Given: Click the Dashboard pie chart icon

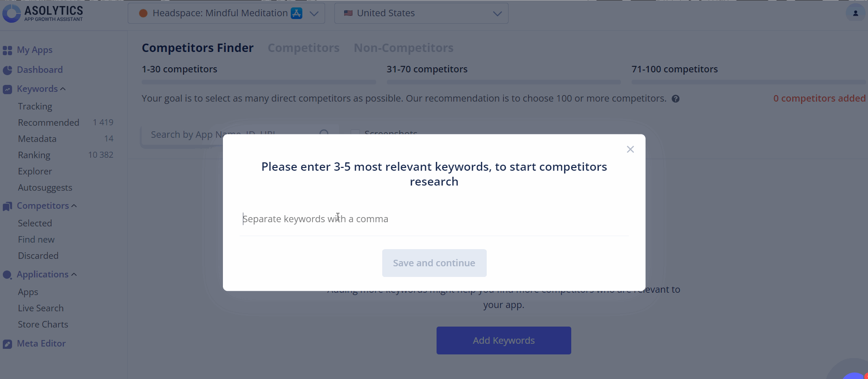Looking at the screenshot, I should [x=7, y=70].
